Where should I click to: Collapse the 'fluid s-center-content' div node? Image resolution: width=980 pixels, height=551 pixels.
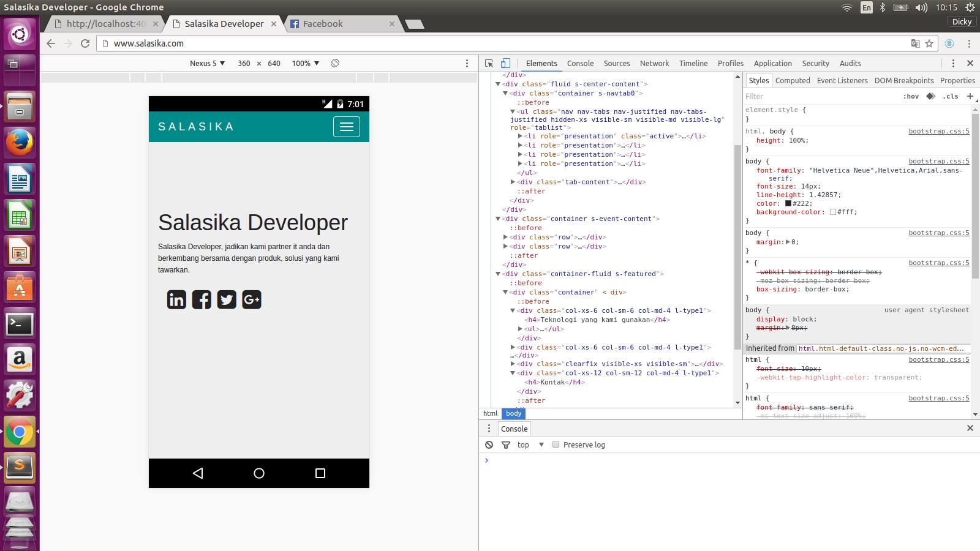point(498,84)
